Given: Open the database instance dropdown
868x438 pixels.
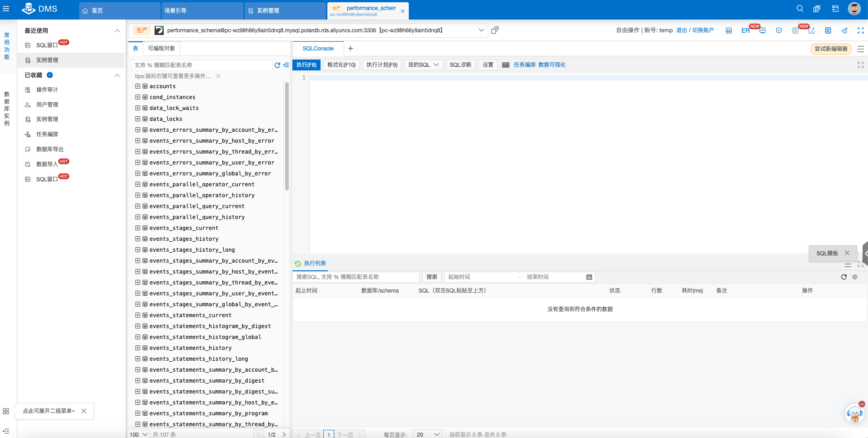Looking at the screenshot, I should tap(481, 30).
